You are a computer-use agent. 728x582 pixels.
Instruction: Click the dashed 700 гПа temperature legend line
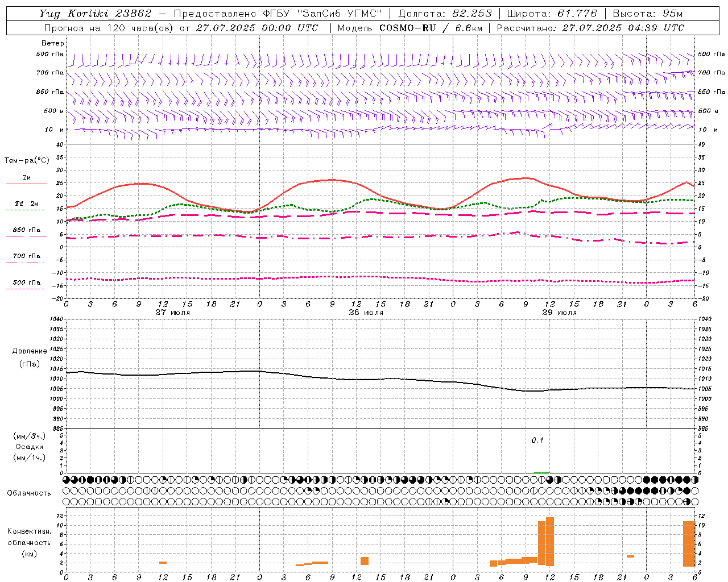pos(25,263)
